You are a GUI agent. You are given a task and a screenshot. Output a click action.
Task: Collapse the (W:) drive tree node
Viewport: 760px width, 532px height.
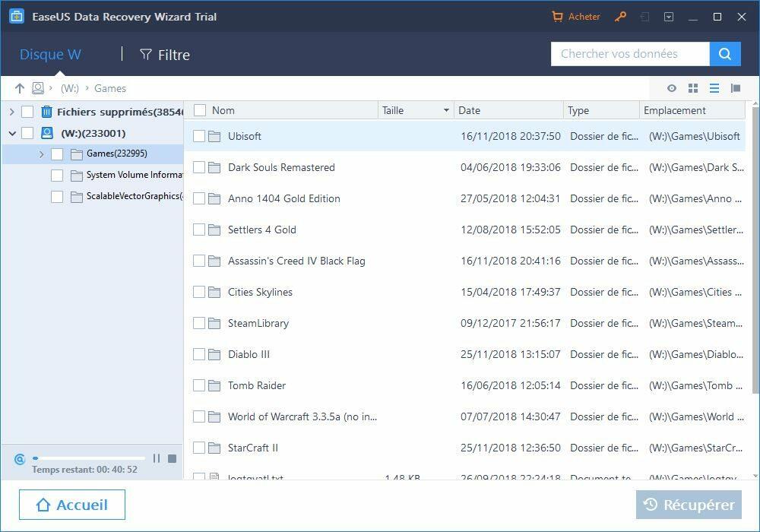12,133
